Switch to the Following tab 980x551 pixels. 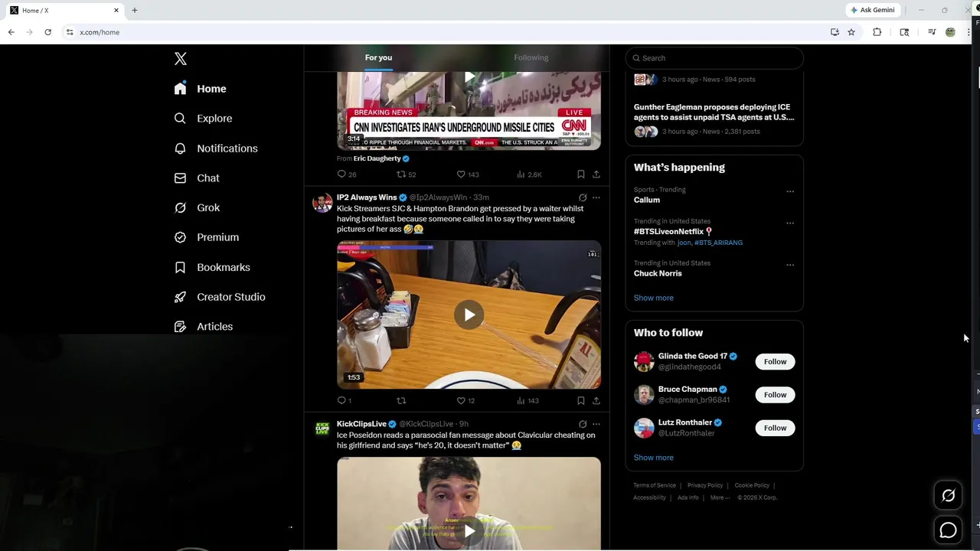[531, 57]
